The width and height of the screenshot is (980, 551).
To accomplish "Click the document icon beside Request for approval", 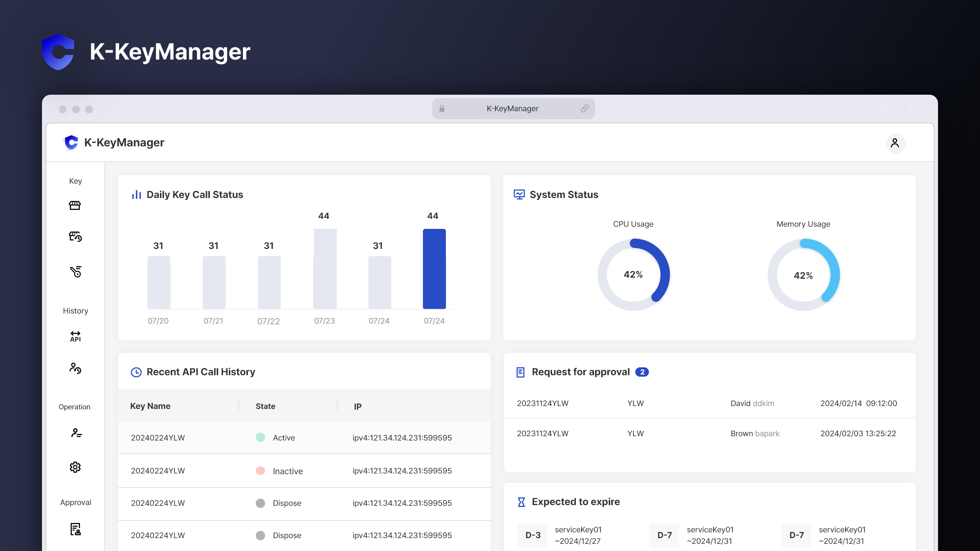I will [520, 372].
